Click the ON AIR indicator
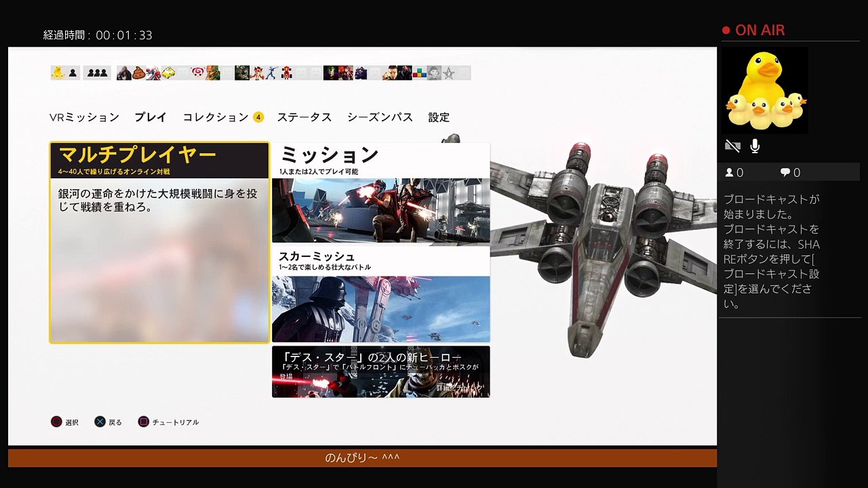The width and height of the screenshot is (868, 488). click(753, 30)
